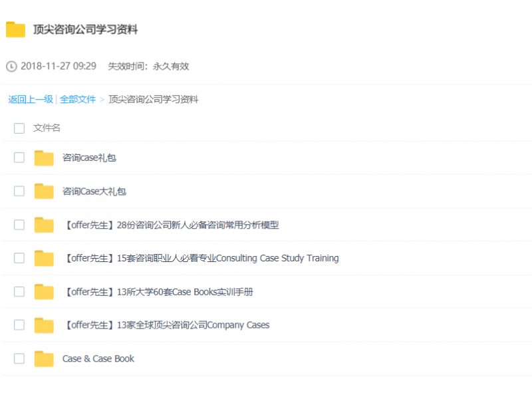The width and height of the screenshot is (532, 395).
Task: Click folder icon of 13家全球顶尖咨询公司 row
Action: point(44,325)
